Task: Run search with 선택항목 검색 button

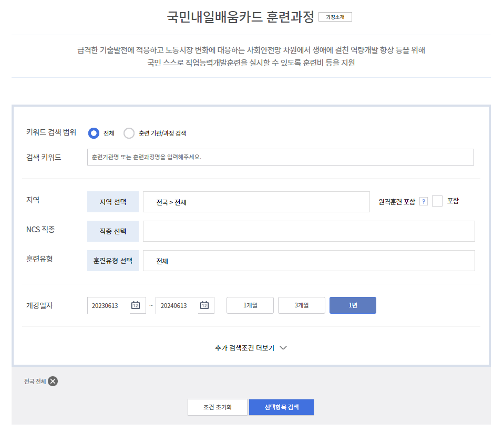Action: [281, 407]
